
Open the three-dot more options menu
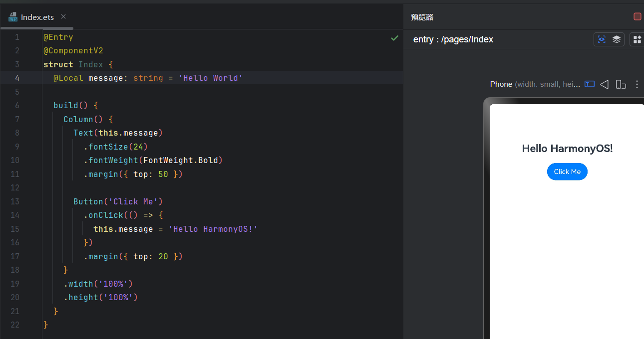pos(637,84)
